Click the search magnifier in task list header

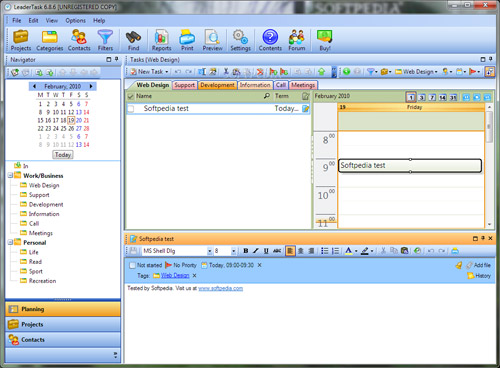267,96
